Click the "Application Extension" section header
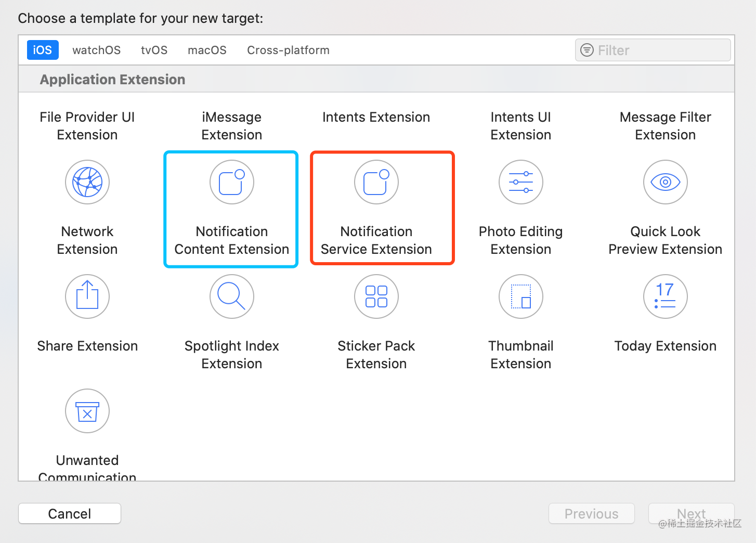The height and width of the screenshot is (543, 756). click(x=113, y=79)
